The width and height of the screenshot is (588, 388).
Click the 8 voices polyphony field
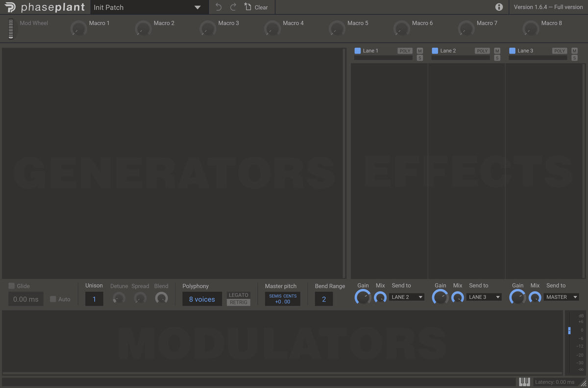tap(202, 299)
